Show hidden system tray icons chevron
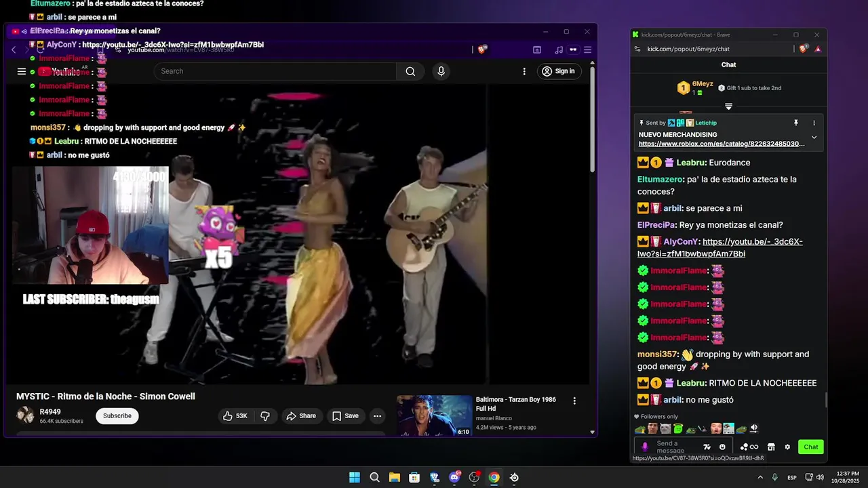Screen dimensions: 868x488 759,477
